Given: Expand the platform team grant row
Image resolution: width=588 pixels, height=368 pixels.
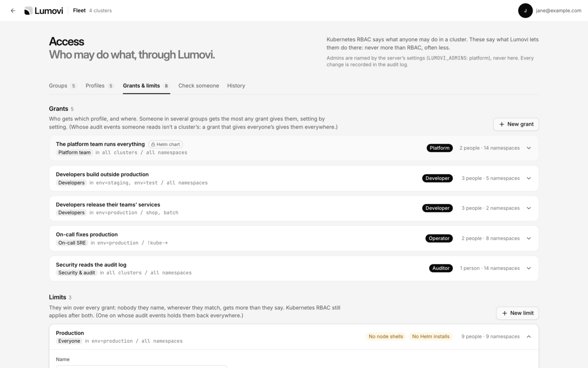Looking at the screenshot, I should (x=294, y=148).
